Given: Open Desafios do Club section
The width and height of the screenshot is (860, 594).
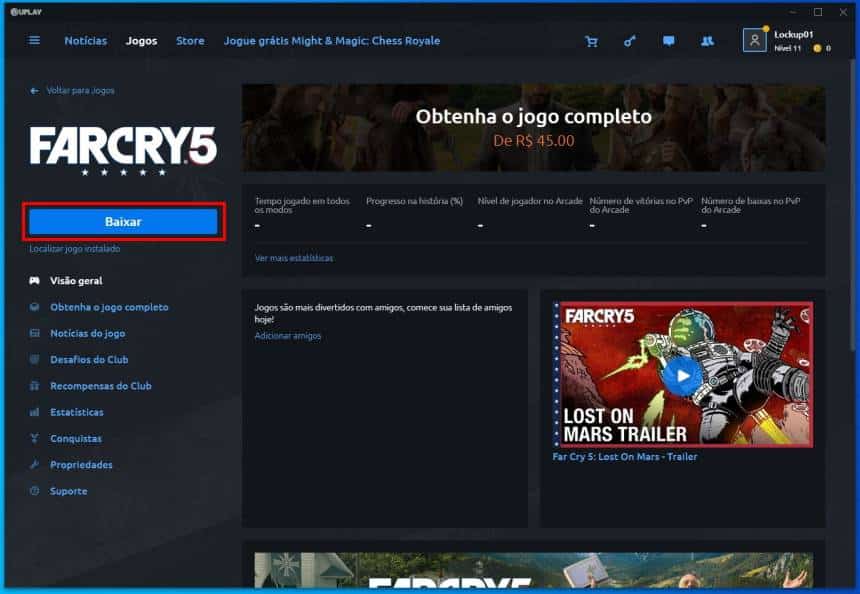Looking at the screenshot, I should 89,360.
